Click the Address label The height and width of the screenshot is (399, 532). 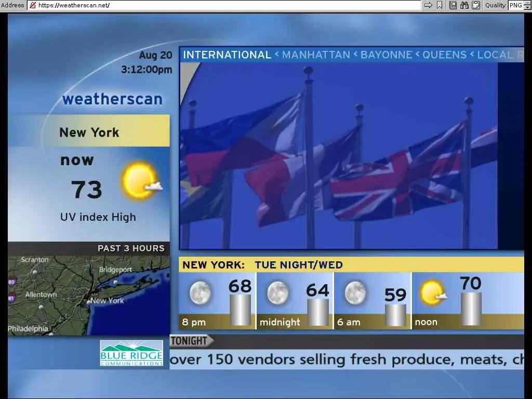12,5
